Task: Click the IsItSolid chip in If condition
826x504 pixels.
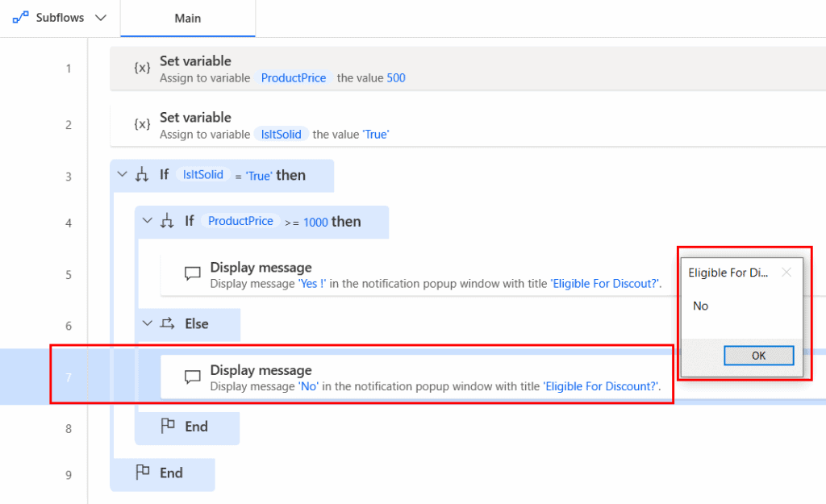Action: [x=202, y=175]
